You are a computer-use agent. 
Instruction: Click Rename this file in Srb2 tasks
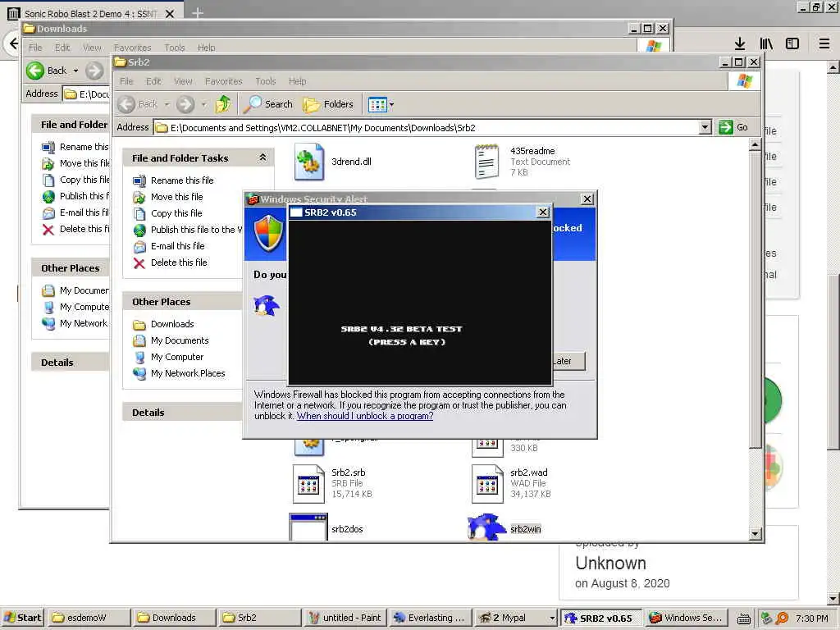181,180
